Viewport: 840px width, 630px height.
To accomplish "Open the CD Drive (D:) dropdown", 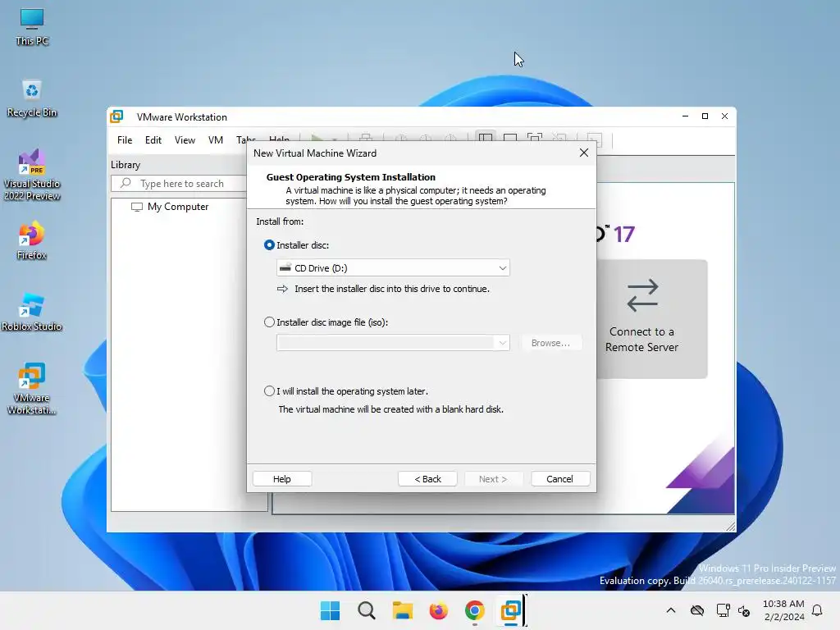I will coord(393,268).
